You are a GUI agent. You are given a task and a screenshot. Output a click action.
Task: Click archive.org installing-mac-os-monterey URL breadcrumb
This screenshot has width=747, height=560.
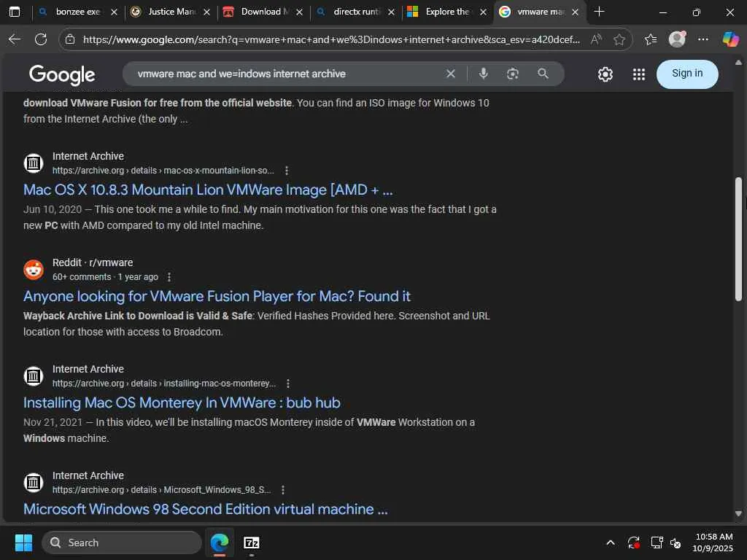tap(164, 384)
